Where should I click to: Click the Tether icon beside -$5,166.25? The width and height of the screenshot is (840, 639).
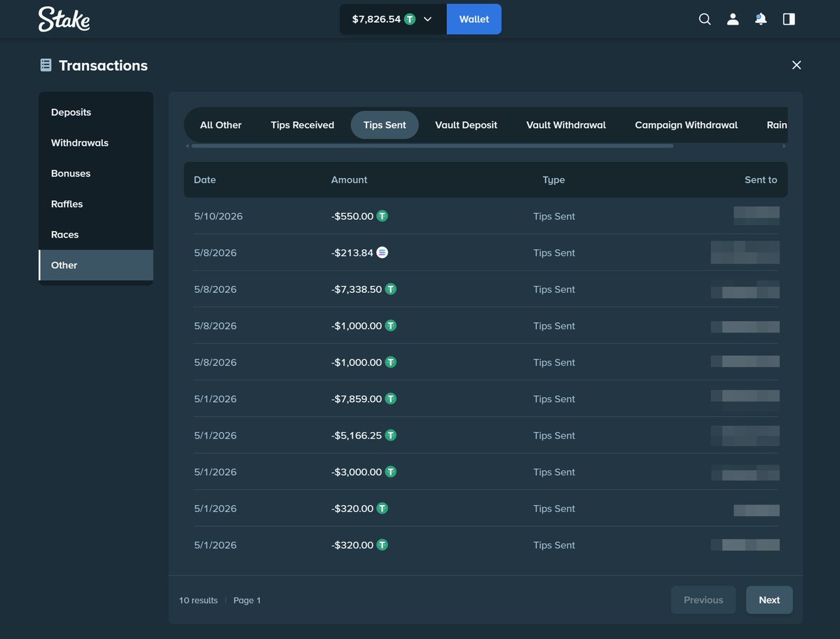point(390,435)
